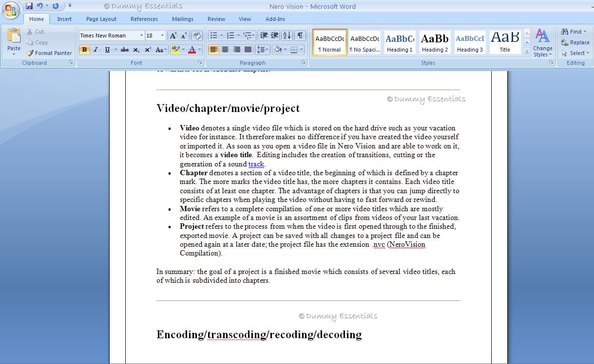Viewport: 594px width, 364px height.
Task: Apply highlight color to text
Action: 175,50
